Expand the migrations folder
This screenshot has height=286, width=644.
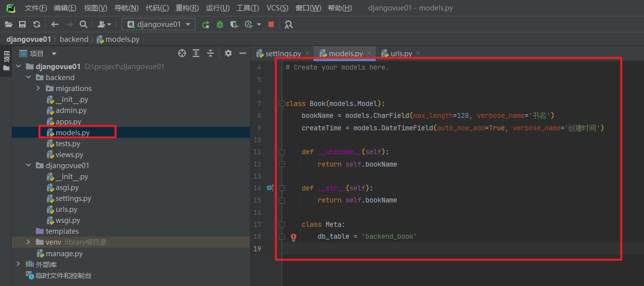tap(38, 89)
